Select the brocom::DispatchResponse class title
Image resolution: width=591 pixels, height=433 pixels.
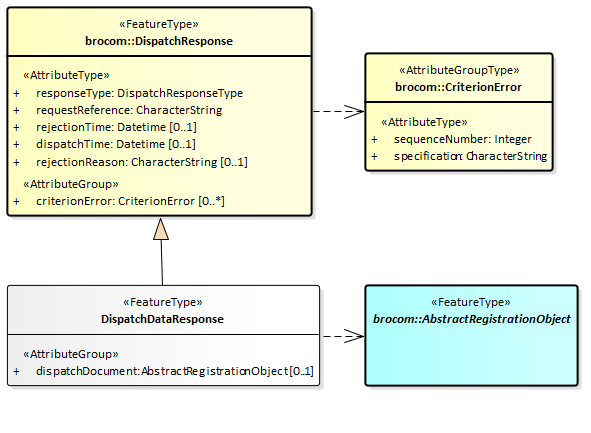[x=159, y=41]
